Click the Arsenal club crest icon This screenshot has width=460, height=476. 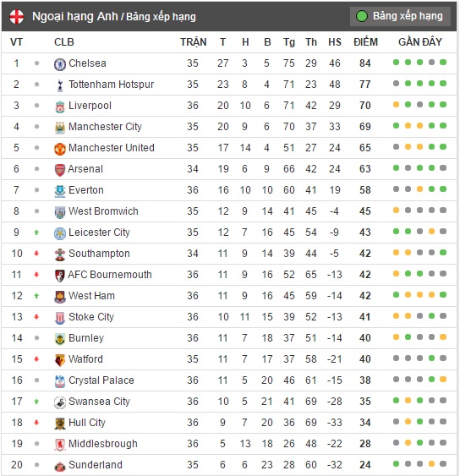60,170
